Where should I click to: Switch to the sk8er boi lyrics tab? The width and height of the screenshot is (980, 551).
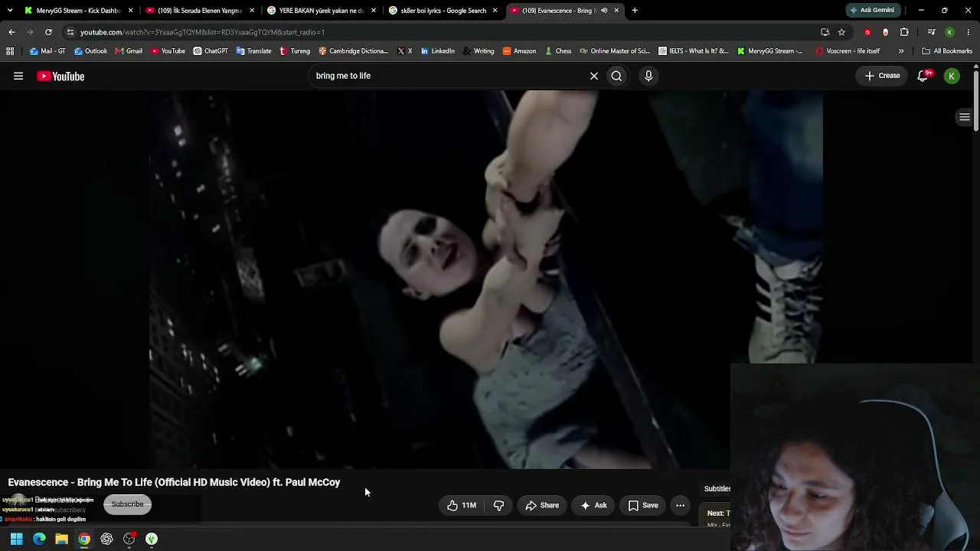tap(443, 11)
